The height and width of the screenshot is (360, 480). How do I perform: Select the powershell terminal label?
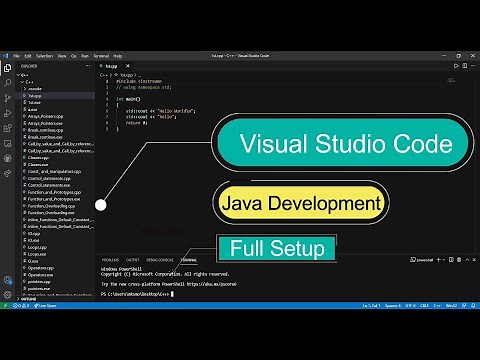tap(422, 260)
